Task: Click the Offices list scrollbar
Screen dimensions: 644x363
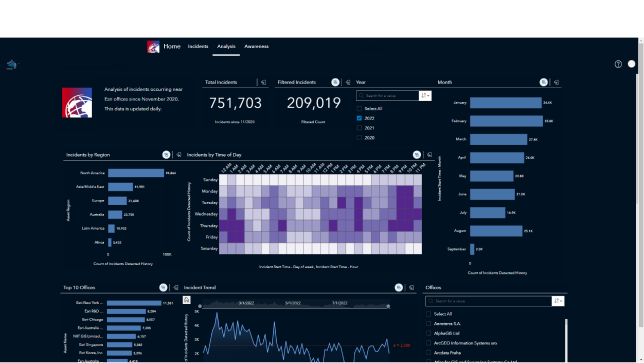Action: coord(566,340)
